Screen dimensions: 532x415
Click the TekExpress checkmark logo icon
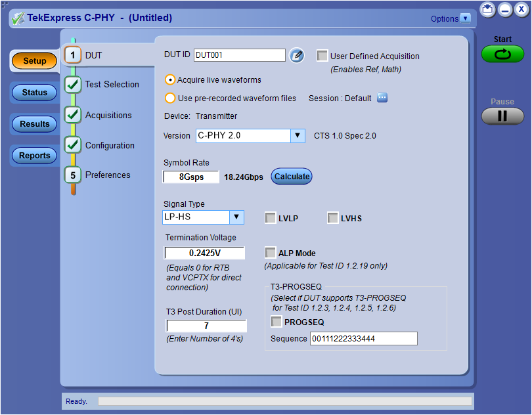point(18,18)
